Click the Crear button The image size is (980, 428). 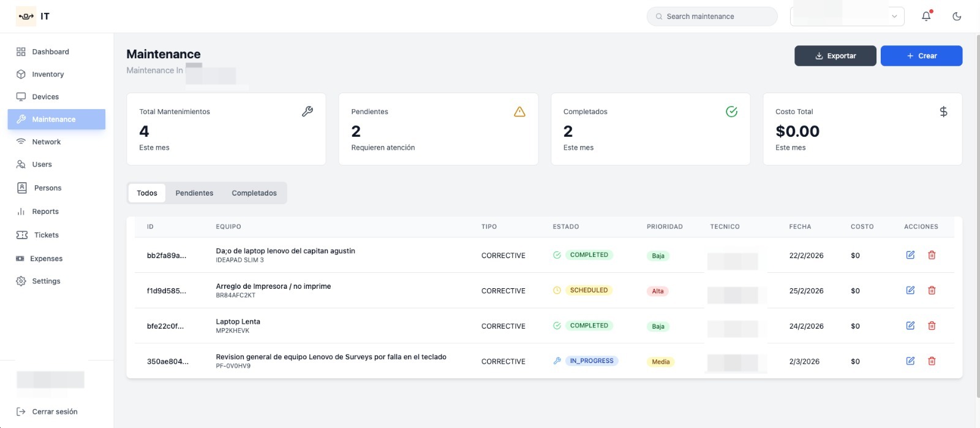921,56
